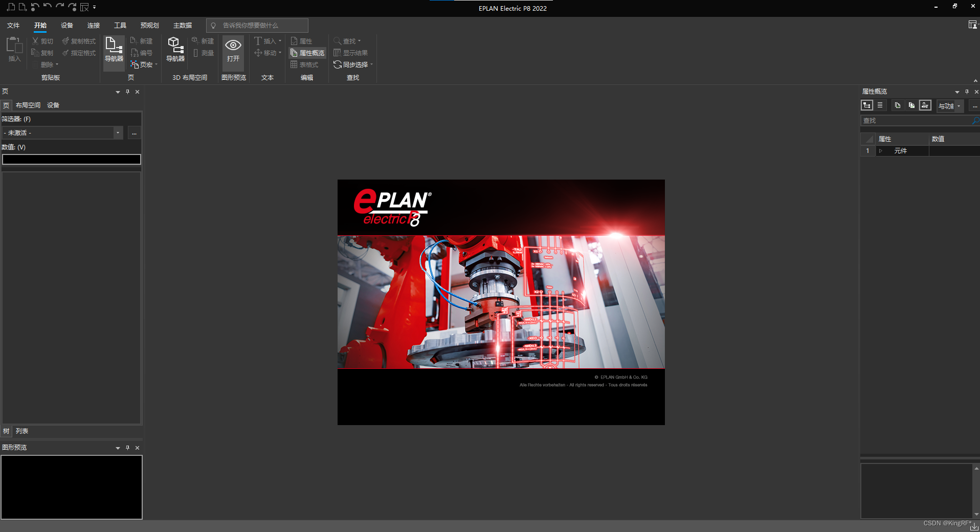Image resolution: width=980 pixels, height=532 pixels.
Task: Toggle list view in 属性概览 panel
Action: coord(880,105)
